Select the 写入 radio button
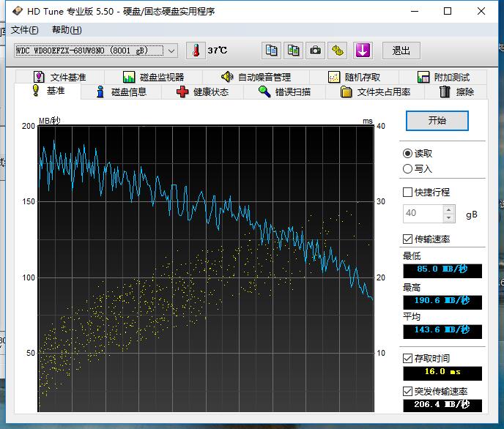 (408, 168)
